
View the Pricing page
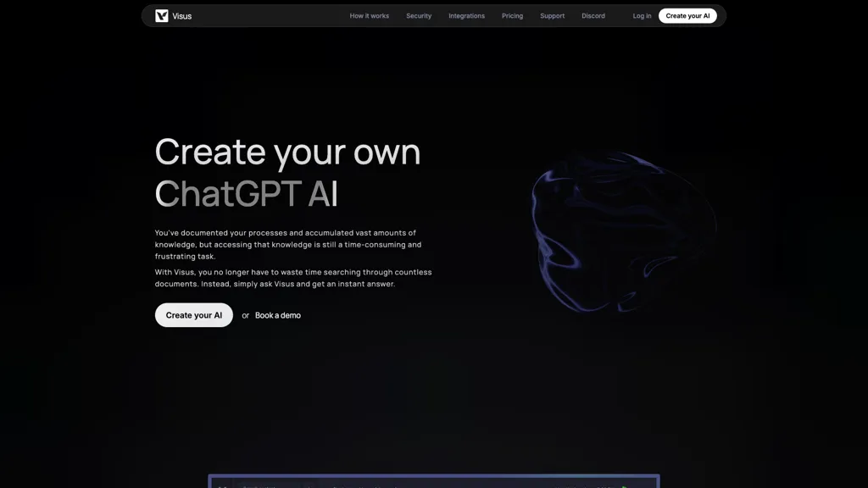pyautogui.click(x=512, y=16)
